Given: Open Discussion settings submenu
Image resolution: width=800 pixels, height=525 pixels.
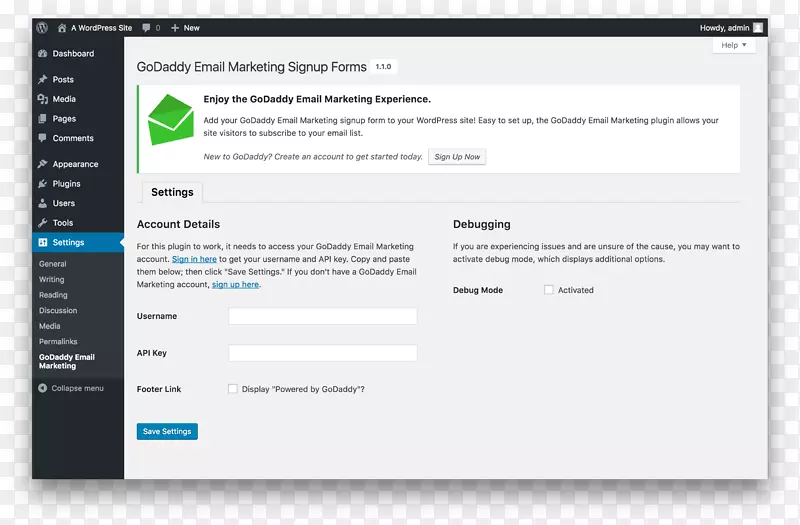Looking at the screenshot, I should (58, 310).
